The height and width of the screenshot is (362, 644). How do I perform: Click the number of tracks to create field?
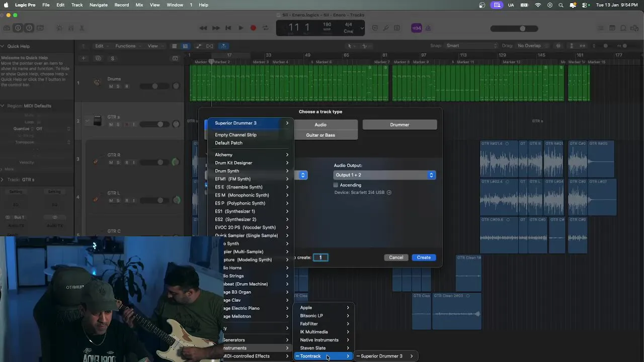click(320, 257)
